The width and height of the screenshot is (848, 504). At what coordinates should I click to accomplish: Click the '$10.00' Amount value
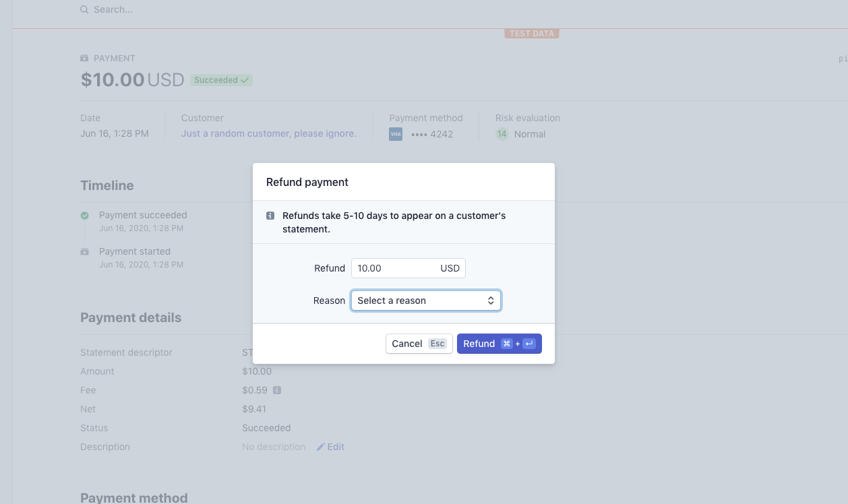tap(257, 371)
